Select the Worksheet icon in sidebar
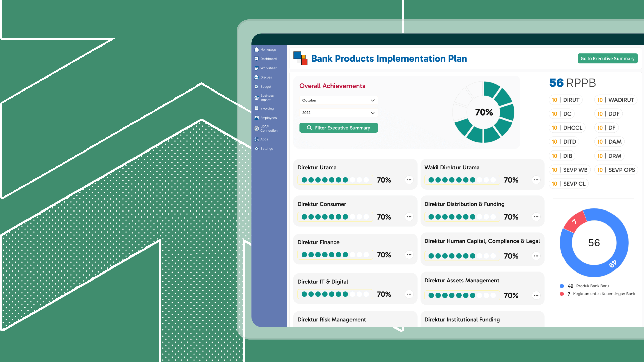This screenshot has width=644, height=362. tap(257, 68)
